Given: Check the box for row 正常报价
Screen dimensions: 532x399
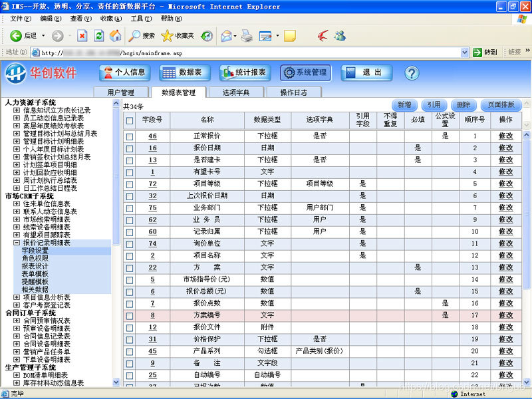Looking at the screenshot, I should [130, 137].
